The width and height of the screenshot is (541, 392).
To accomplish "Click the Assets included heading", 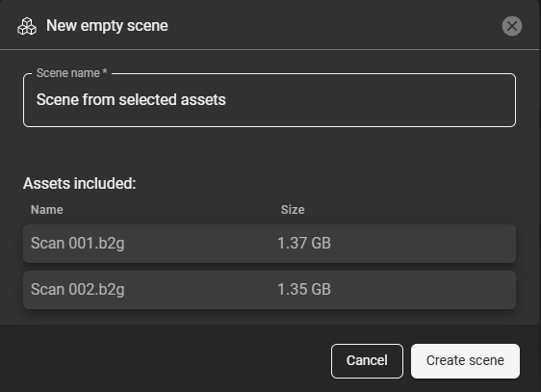I will [79, 184].
